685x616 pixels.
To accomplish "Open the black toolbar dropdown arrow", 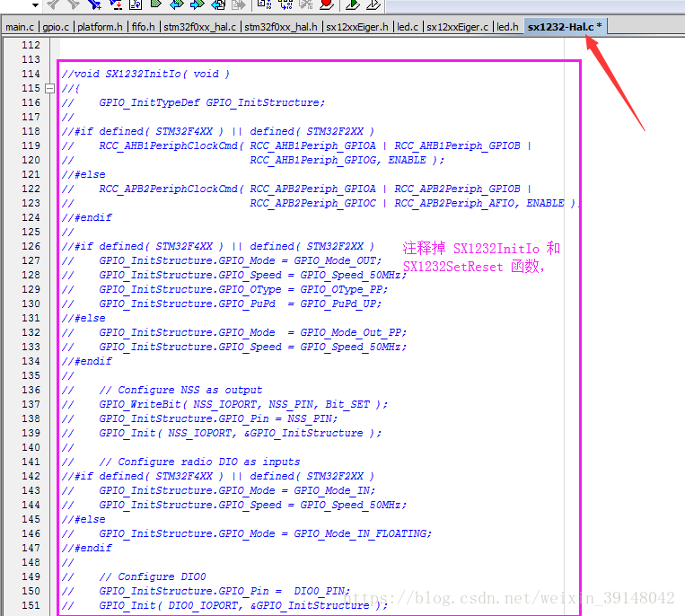I will pos(35,5).
